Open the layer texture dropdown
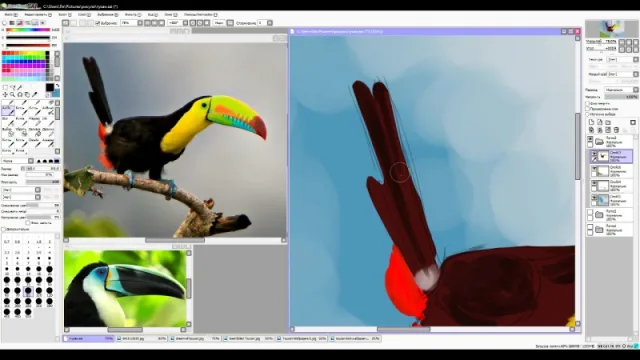The height and width of the screenshot is (360, 640). click(636, 60)
